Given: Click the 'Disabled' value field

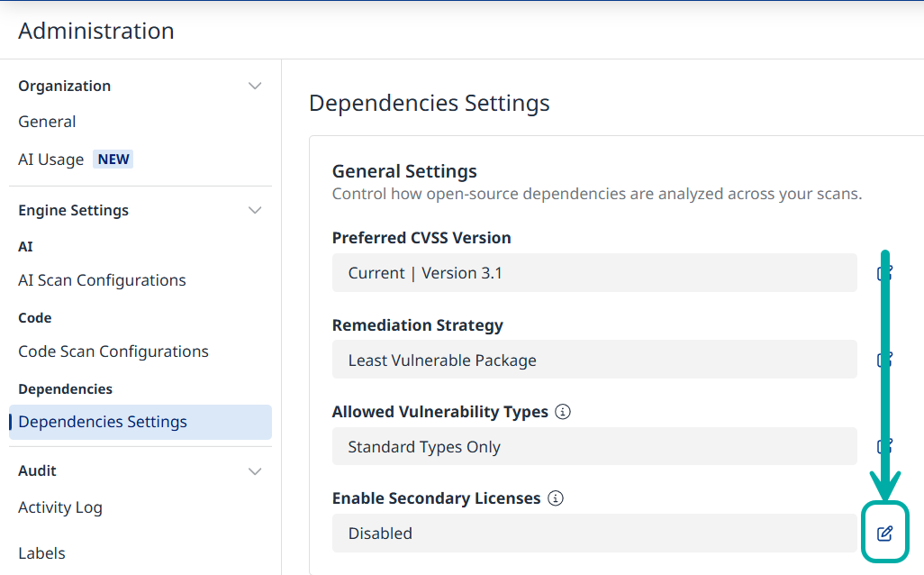Looking at the screenshot, I should click(x=594, y=534).
